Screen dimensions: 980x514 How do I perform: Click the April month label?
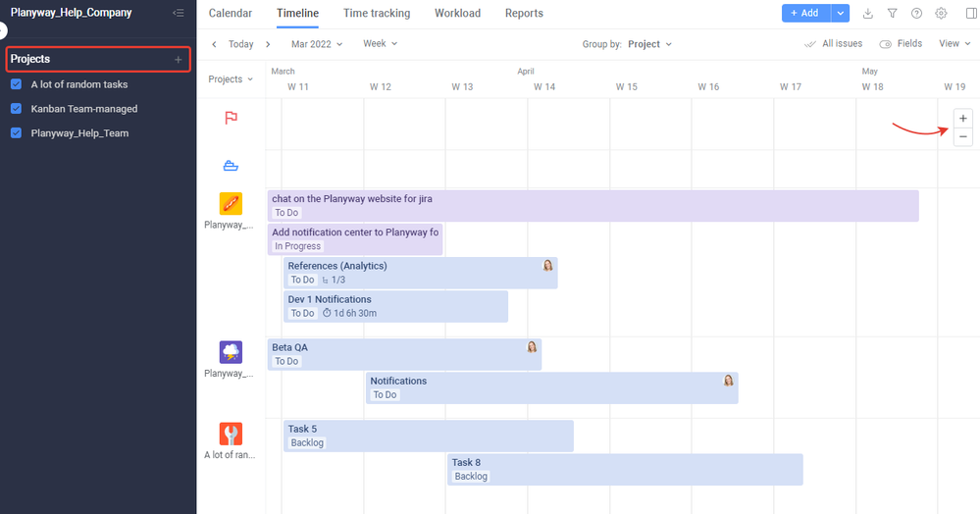[x=526, y=72]
